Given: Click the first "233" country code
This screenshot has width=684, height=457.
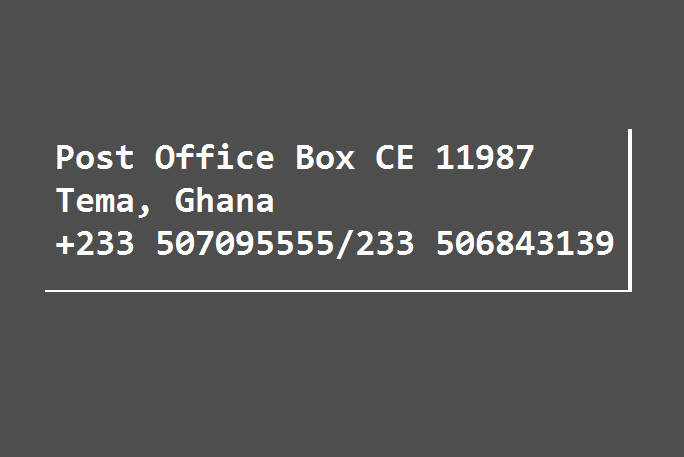Looking at the screenshot, I should [104, 244].
